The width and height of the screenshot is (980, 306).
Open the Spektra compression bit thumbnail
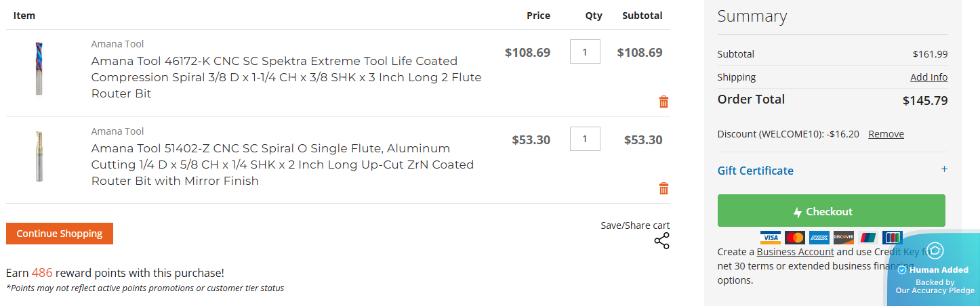point(39,68)
